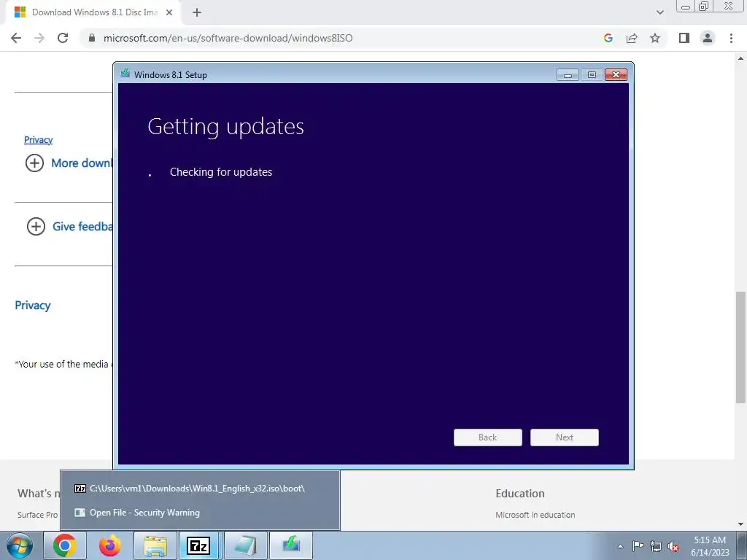This screenshot has height=560, width=747.
Task: Open the tab search chevron
Action: (659, 12)
